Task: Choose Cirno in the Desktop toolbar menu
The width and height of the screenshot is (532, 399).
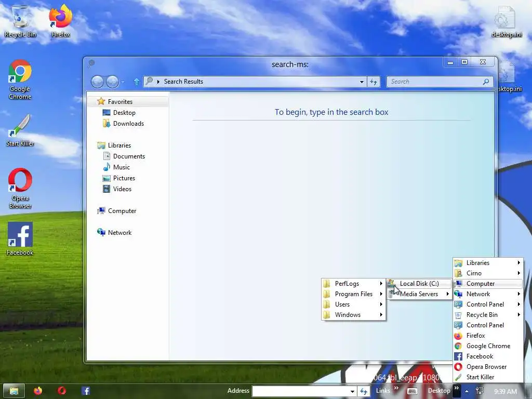Action: (x=488, y=273)
